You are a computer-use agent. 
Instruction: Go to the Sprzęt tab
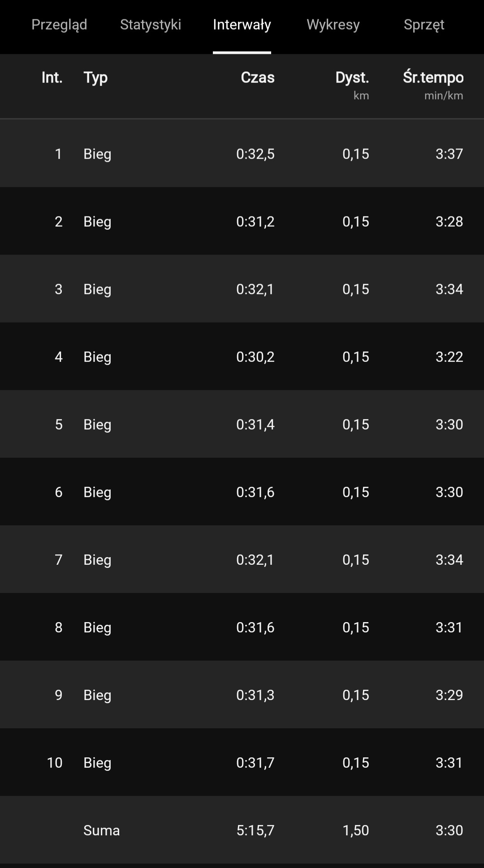click(424, 25)
